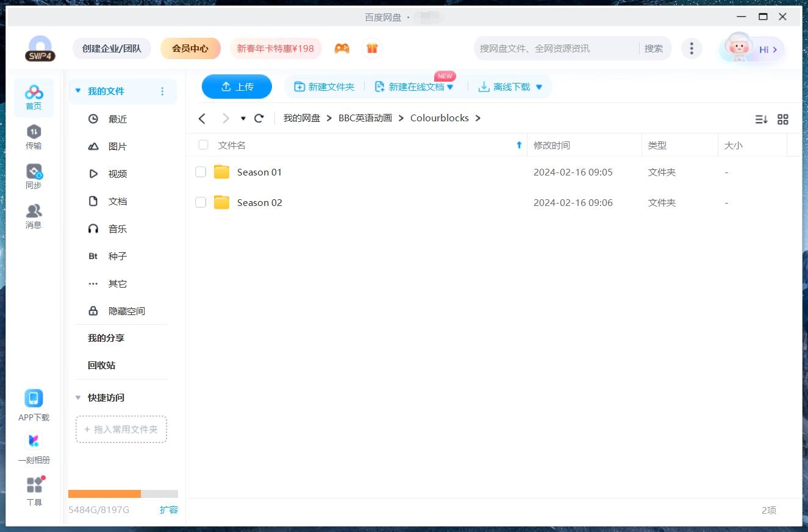
Task: Open the 工具 tools icon
Action: (x=34, y=485)
